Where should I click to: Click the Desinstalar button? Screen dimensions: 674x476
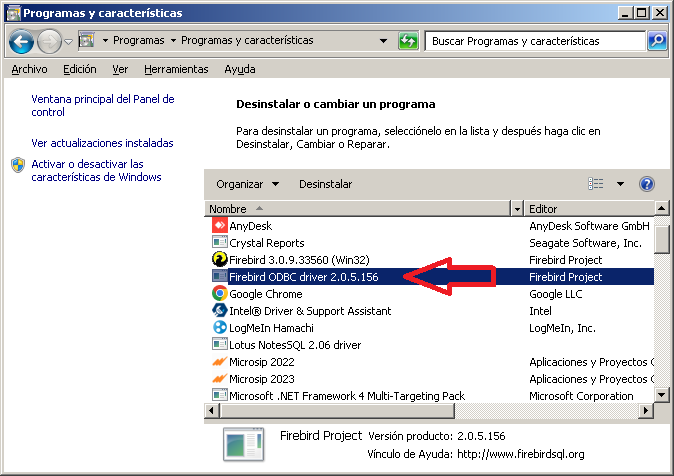[325, 184]
